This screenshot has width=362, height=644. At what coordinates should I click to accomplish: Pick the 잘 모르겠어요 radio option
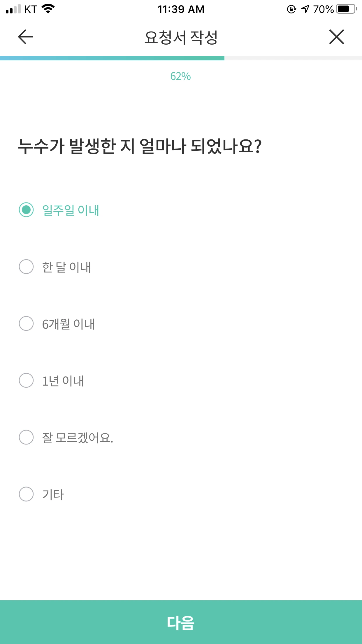click(x=26, y=437)
